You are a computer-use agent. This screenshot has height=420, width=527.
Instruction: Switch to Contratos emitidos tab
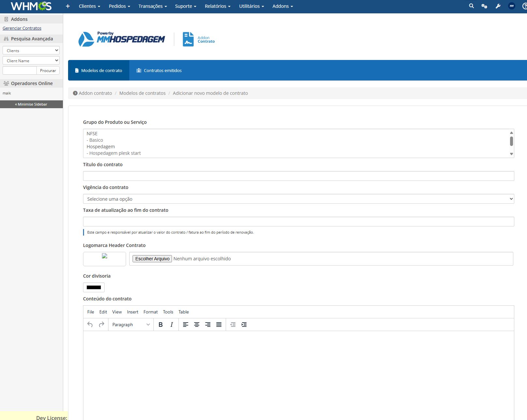pyautogui.click(x=159, y=70)
